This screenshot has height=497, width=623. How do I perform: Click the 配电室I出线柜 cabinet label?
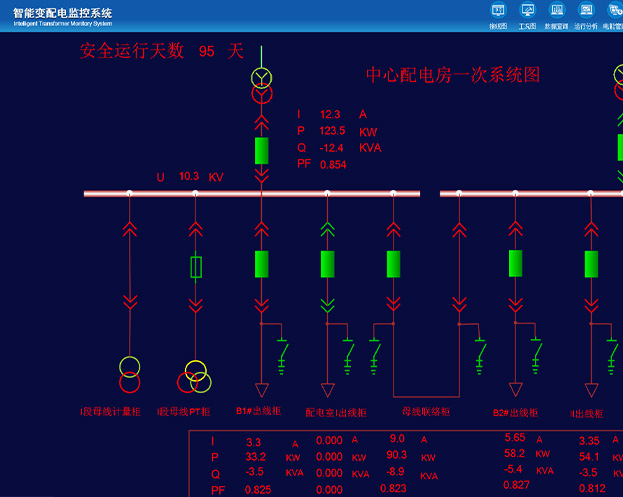tap(336, 412)
